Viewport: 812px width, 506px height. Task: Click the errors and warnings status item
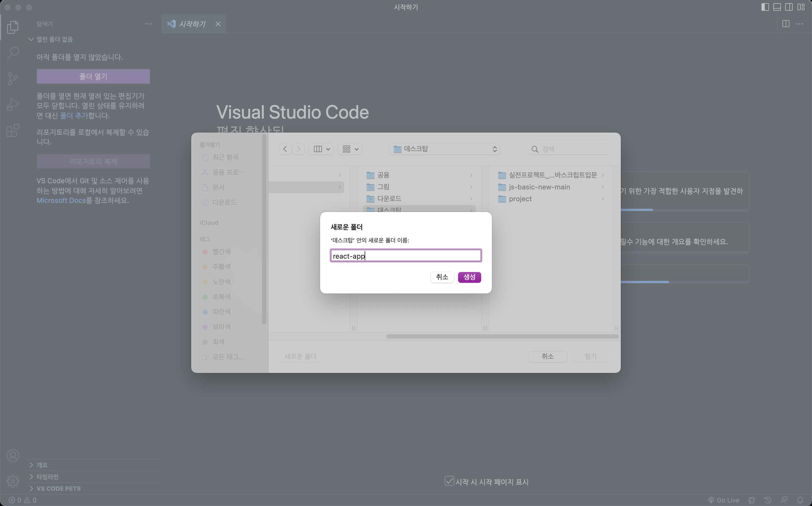tap(23, 500)
